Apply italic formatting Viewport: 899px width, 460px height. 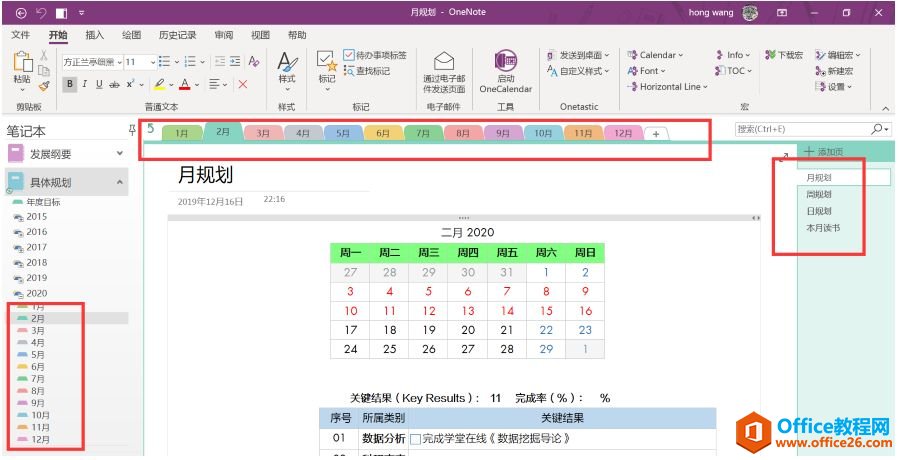(84, 84)
